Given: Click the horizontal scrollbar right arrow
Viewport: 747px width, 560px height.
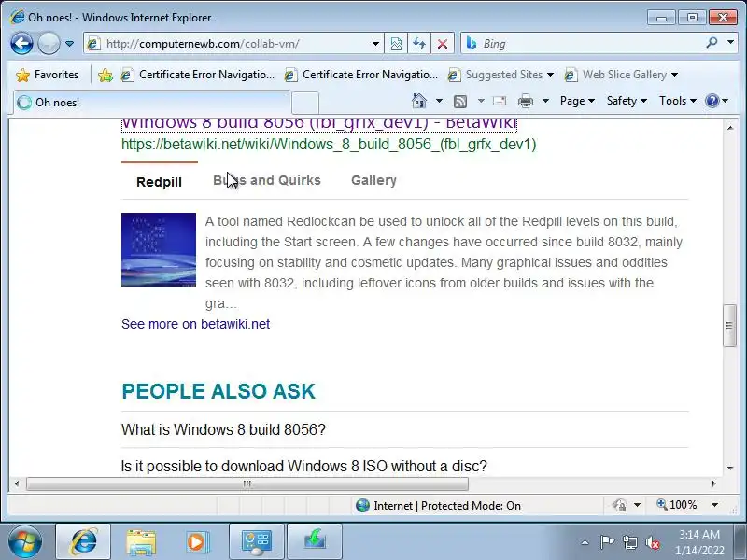Looking at the screenshot, I should [713, 483].
